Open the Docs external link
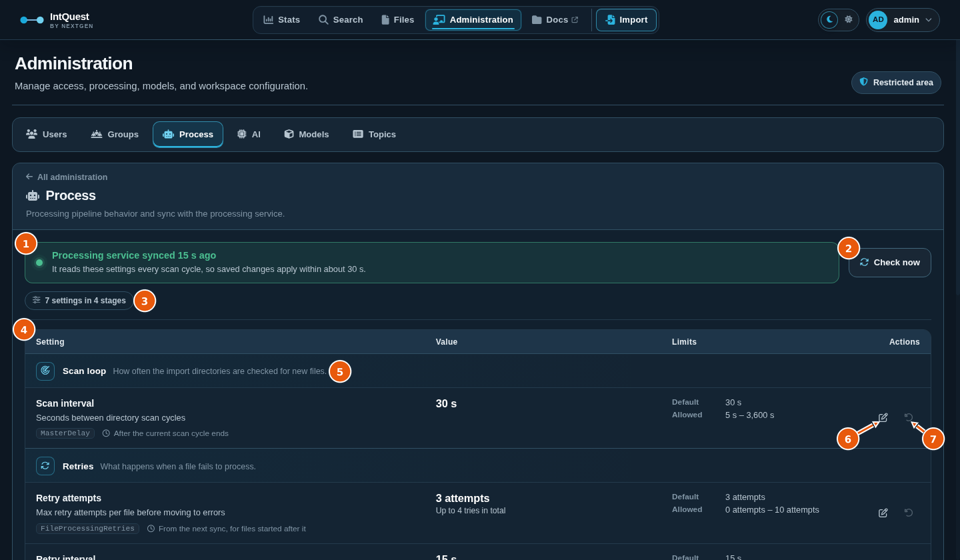960x560 pixels. pos(555,20)
